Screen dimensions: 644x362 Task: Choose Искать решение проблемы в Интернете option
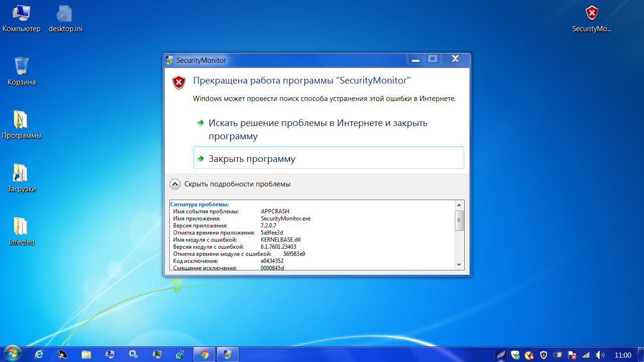click(x=329, y=129)
